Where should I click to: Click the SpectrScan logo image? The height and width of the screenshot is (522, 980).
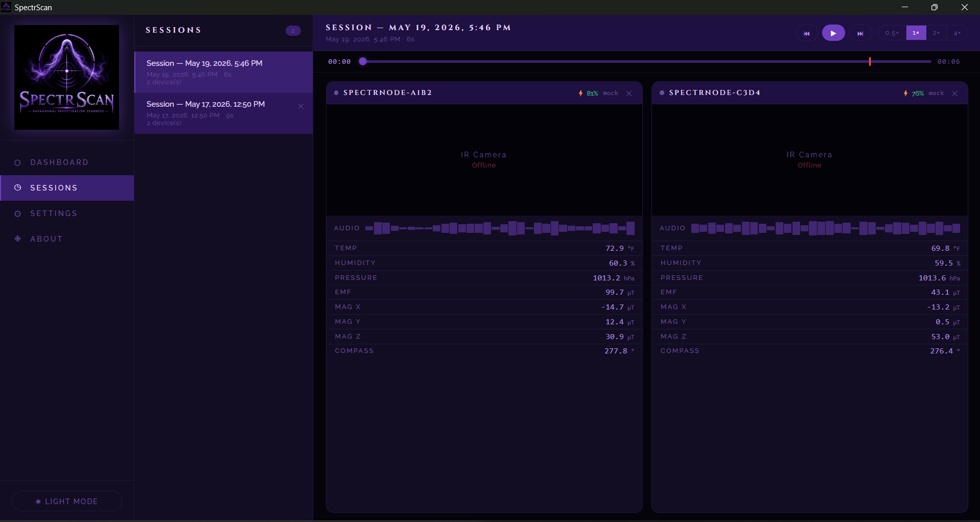pyautogui.click(x=67, y=77)
